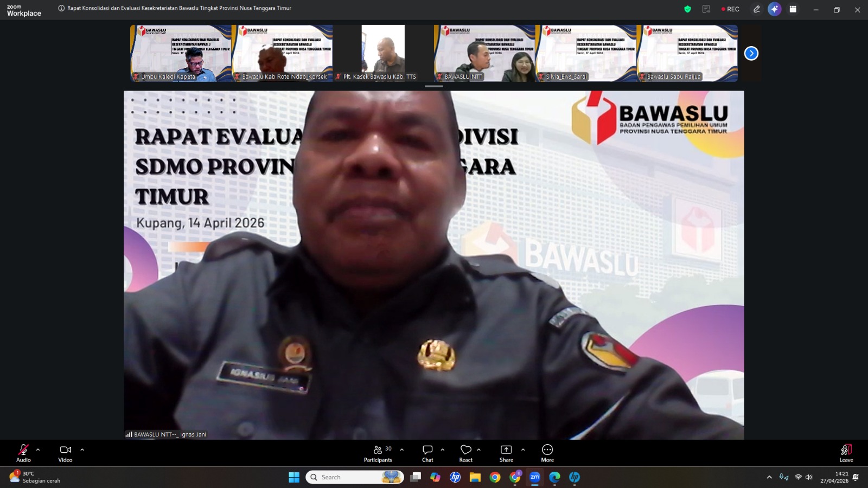Viewport: 868px width, 488px height.
Task: Expand the participants options arrow
Action: point(402,450)
